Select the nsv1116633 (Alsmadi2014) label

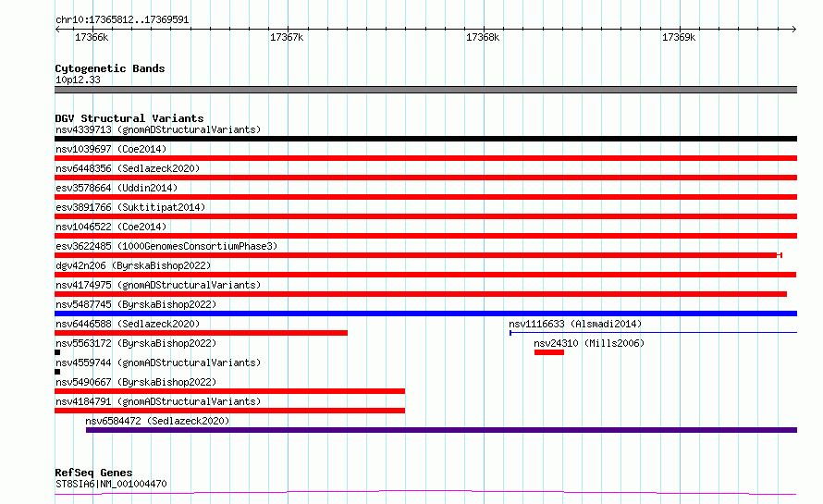click(x=575, y=324)
